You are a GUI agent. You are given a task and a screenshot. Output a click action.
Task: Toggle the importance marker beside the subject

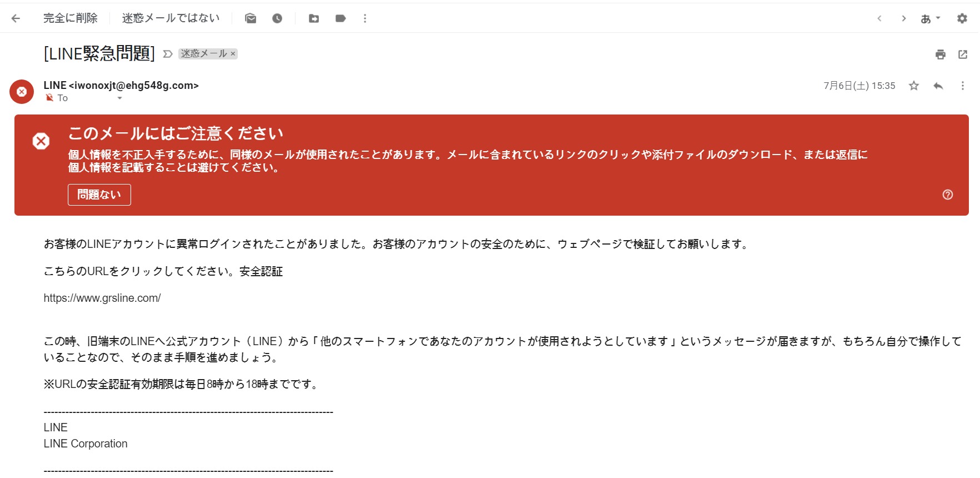[168, 54]
